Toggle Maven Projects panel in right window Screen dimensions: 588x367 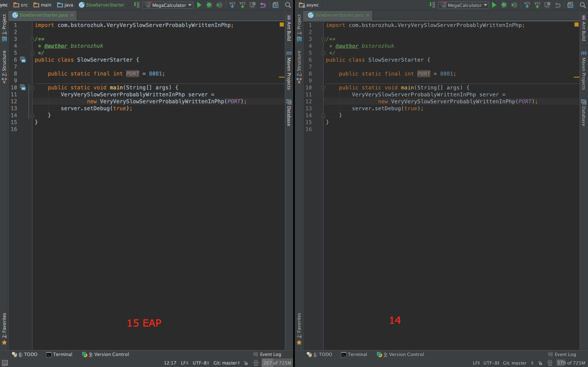[x=584, y=70]
